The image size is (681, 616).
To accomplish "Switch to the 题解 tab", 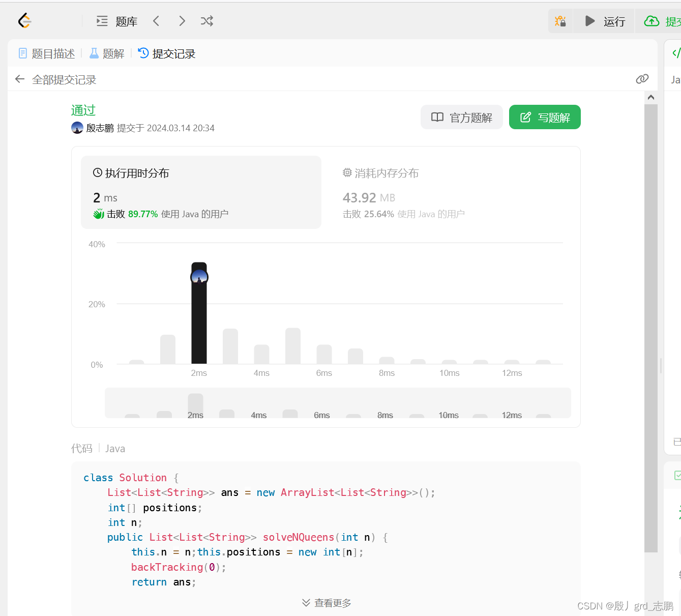I will pos(107,53).
